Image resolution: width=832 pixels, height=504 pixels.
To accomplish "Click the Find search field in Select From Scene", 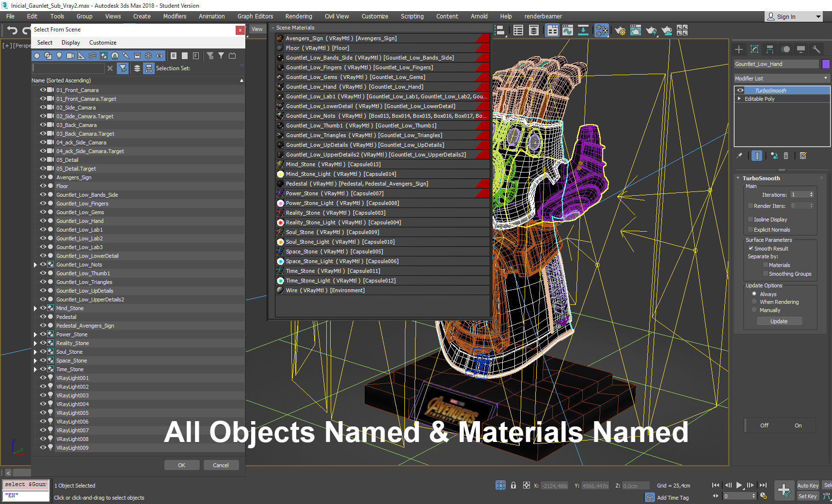I will coord(68,68).
